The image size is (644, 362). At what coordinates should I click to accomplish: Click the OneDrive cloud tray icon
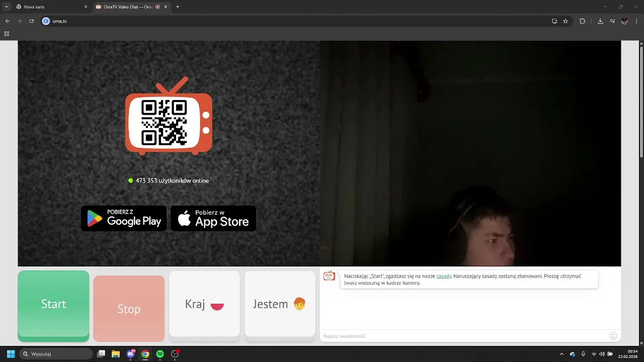click(x=573, y=354)
